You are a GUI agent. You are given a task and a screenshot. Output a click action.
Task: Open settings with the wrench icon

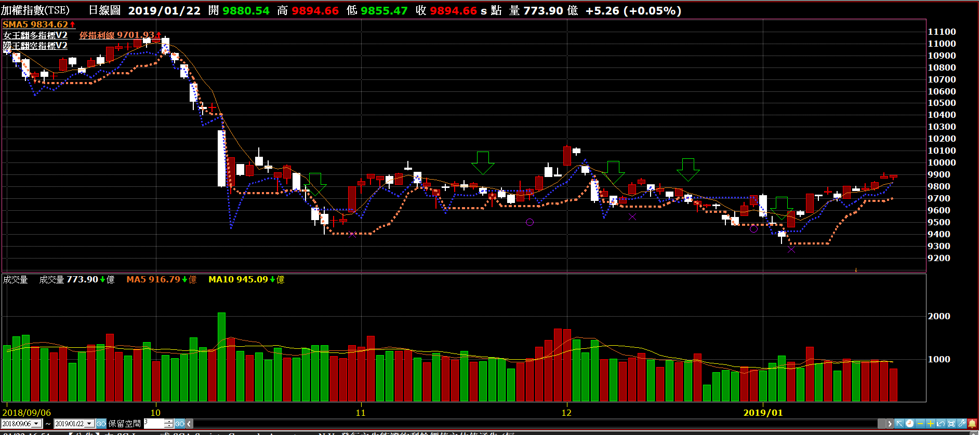[962, 424]
